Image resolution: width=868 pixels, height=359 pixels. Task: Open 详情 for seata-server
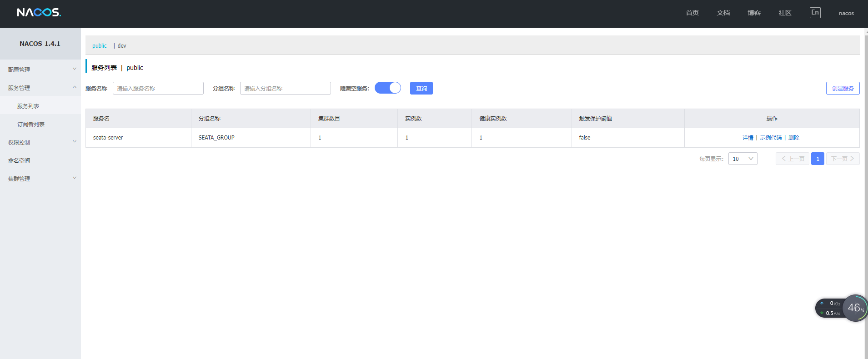748,138
